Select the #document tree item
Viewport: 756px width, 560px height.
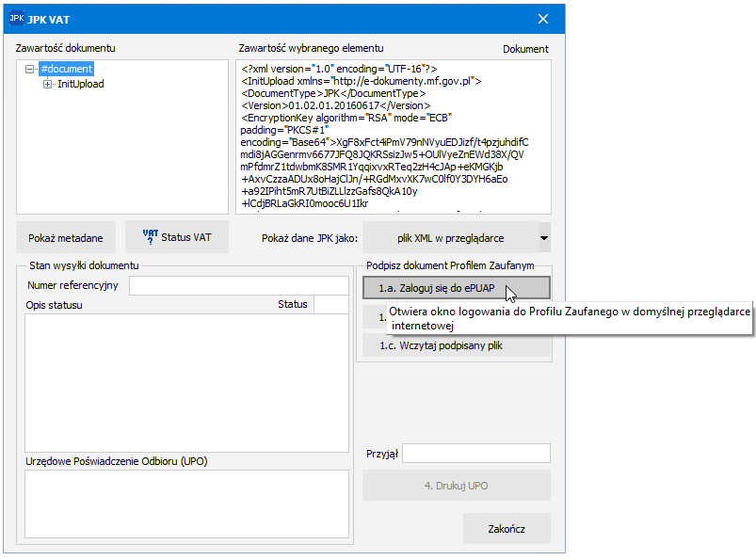click(66, 69)
